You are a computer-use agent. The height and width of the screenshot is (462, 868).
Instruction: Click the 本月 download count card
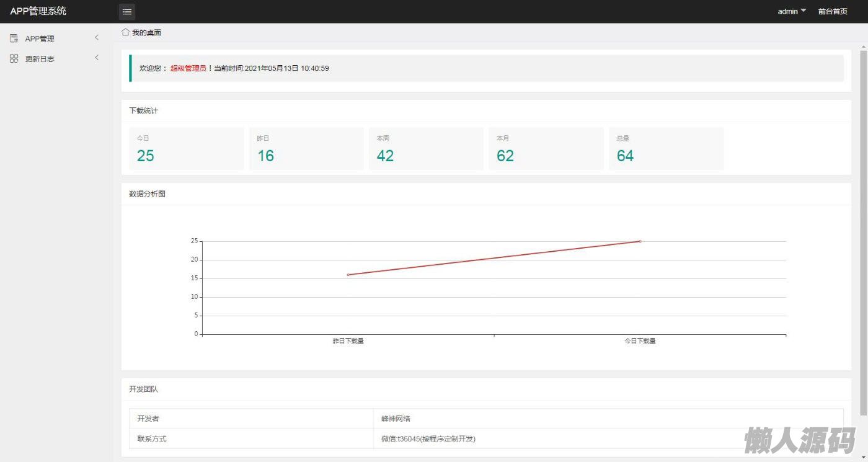(546, 149)
